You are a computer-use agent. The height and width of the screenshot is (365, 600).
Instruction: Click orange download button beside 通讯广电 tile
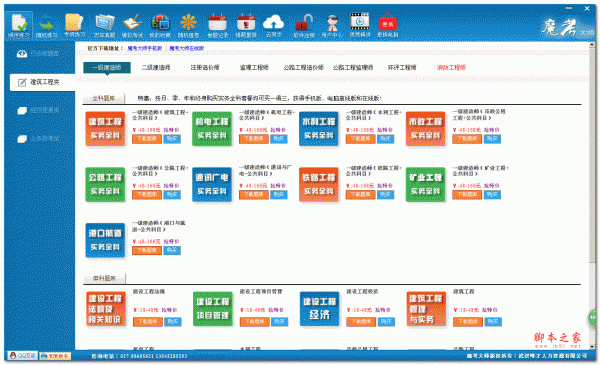[x=254, y=195]
